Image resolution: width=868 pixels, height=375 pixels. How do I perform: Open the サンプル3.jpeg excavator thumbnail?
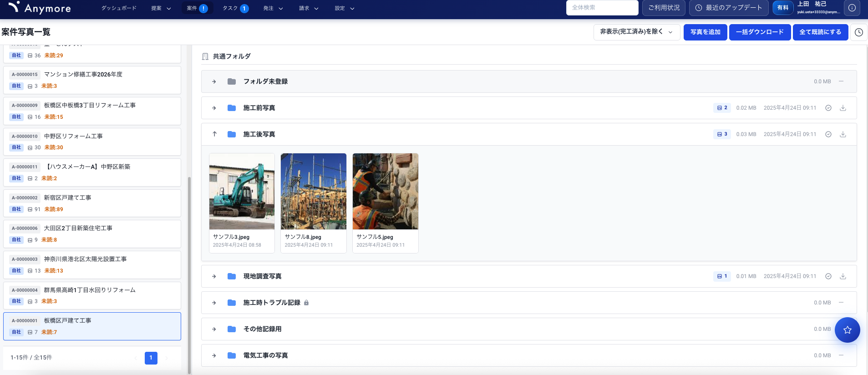242,192
